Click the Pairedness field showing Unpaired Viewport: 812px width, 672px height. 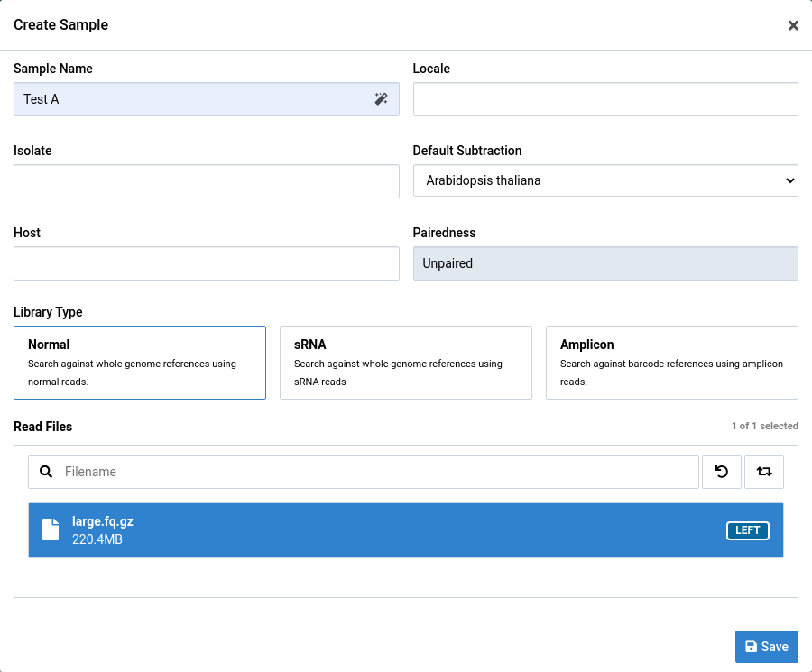coord(604,262)
